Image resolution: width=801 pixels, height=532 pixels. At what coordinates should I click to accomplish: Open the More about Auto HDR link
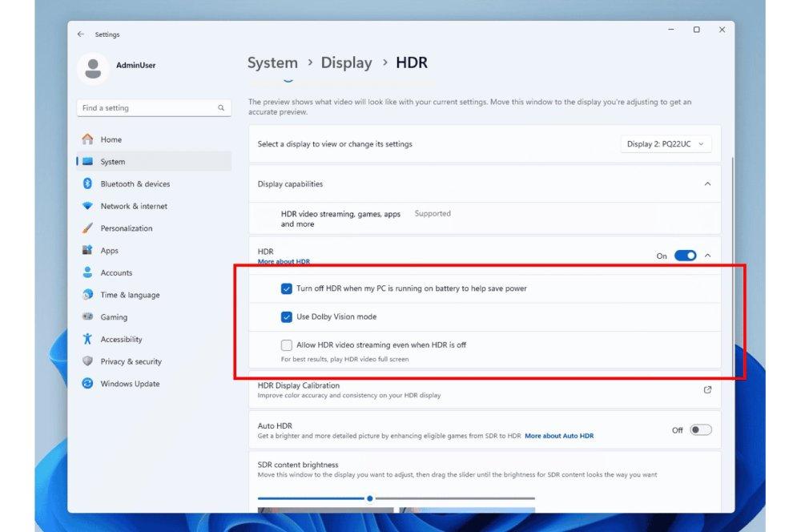coord(559,436)
